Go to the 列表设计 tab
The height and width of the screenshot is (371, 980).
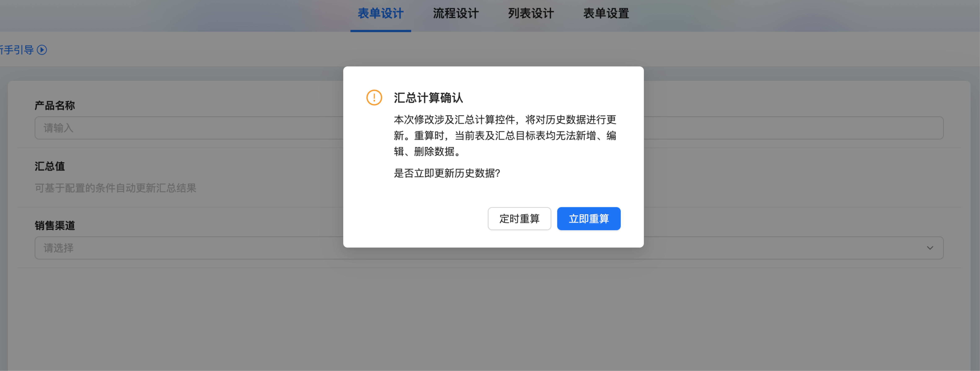pos(531,14)
